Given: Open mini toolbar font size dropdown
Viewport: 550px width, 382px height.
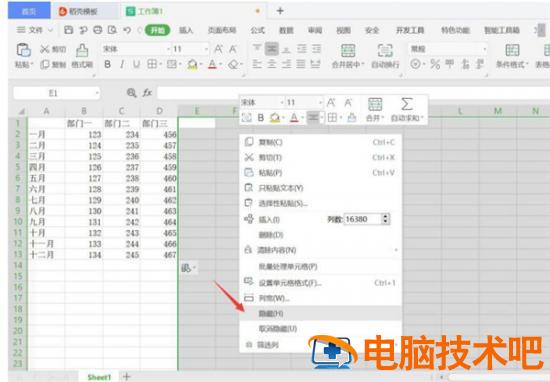Looking at the screenshot, I should [320, 102].
